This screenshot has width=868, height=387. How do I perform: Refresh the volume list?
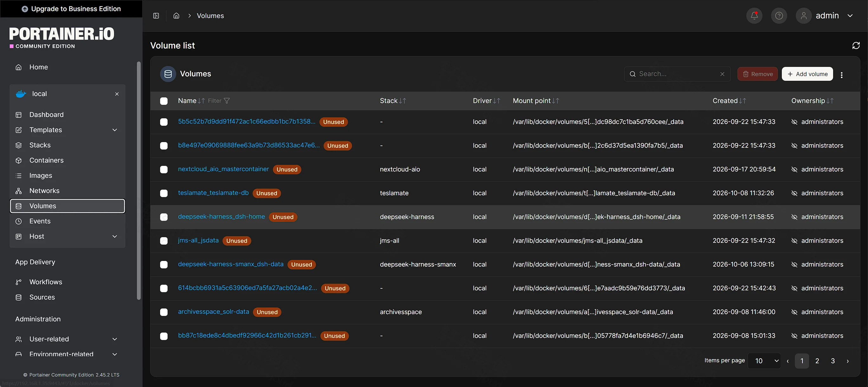click(x=856, y=46)
